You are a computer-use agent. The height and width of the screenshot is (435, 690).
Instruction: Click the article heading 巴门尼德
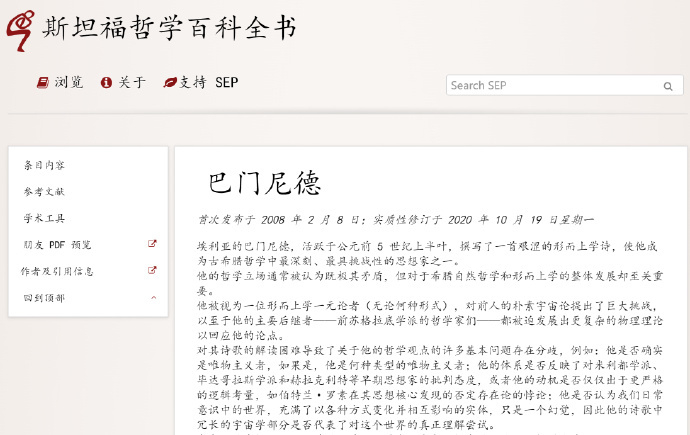pyautogui.click(x=264, y=183)
